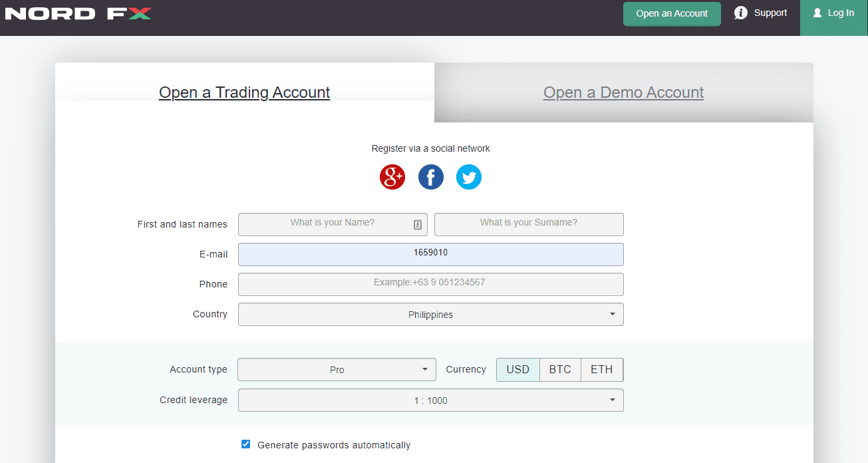Viewport: 868px width, 463px height.
Task: Click the Surname input field
Action: [529, 224]
